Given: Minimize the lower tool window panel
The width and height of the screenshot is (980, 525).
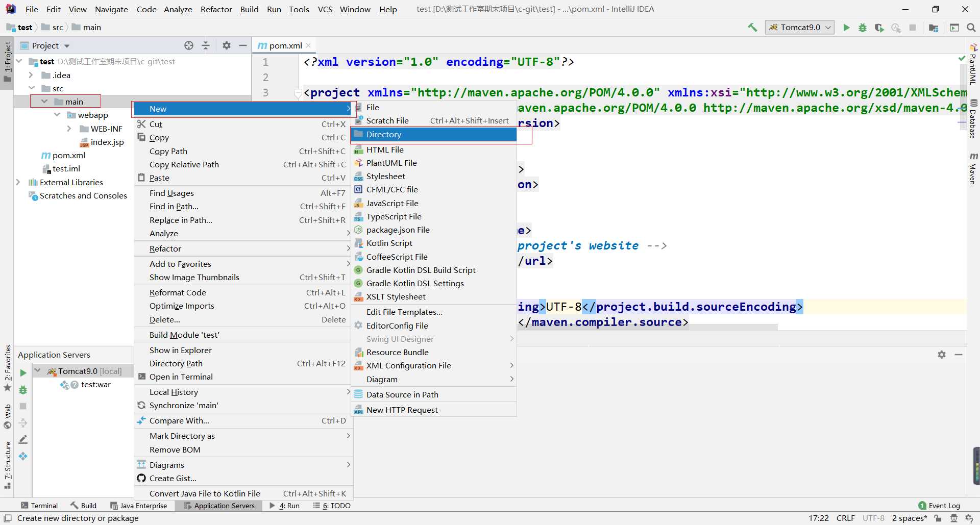Looking at the screenshot, I should click(x=959, y=355).
